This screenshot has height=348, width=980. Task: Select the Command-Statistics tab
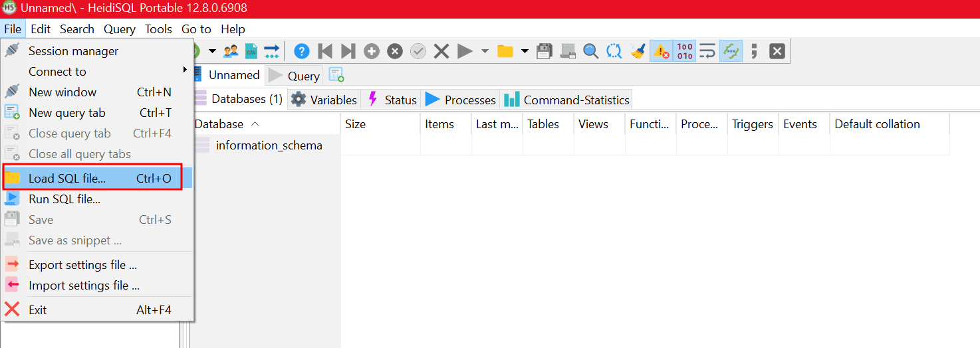pyautogui.click(x=566, y=100)
